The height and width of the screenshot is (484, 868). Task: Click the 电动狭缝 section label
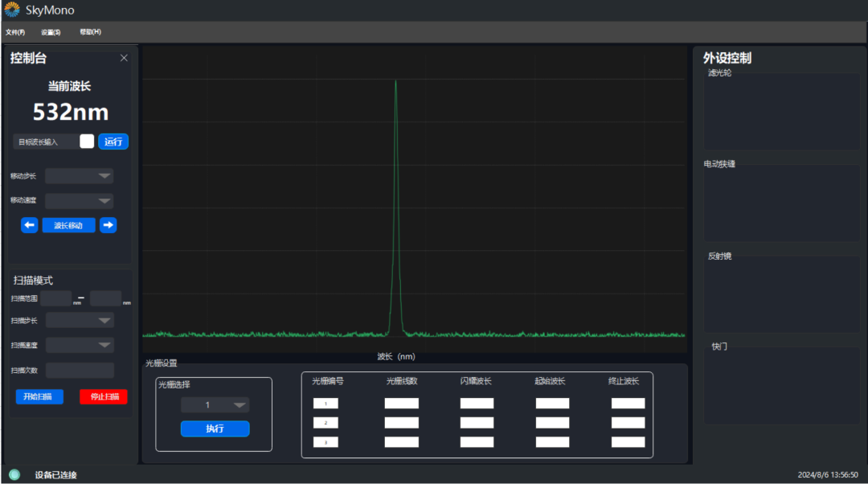click(x=719, y=164)
